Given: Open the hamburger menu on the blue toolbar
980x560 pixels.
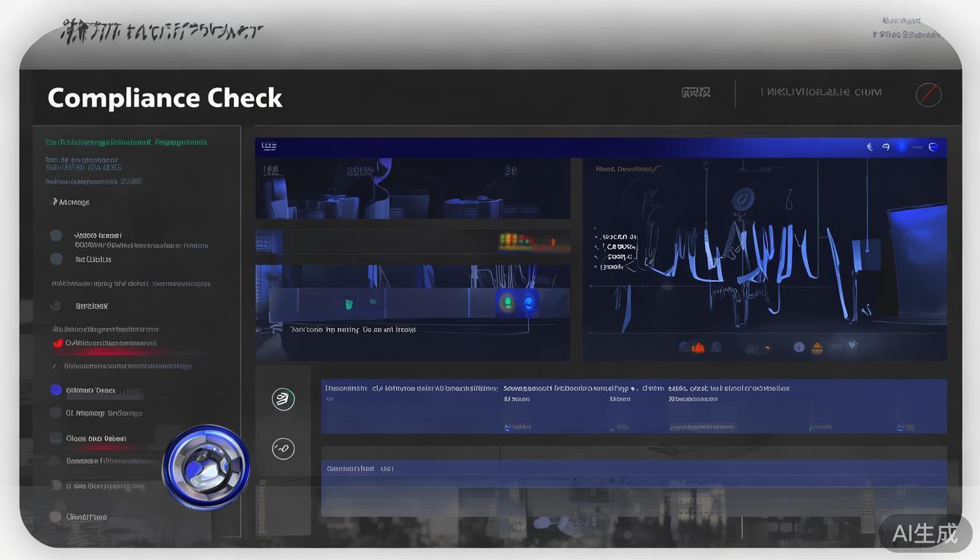Looking at the screenshot, I should click(269, 147).
